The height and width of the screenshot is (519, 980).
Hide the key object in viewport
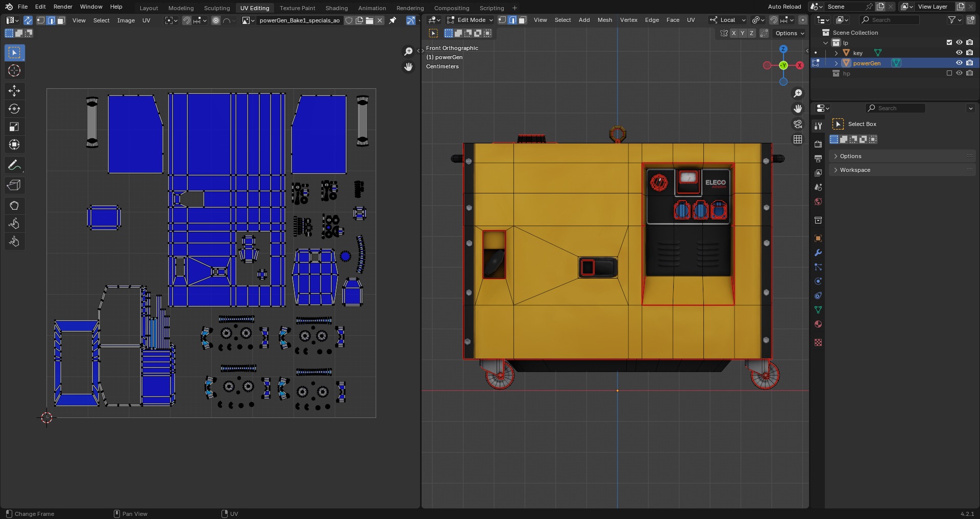[959, 53]
